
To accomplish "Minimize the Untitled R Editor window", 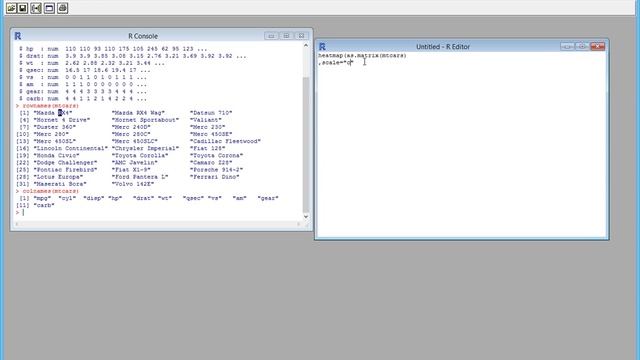I will point(567,47).
